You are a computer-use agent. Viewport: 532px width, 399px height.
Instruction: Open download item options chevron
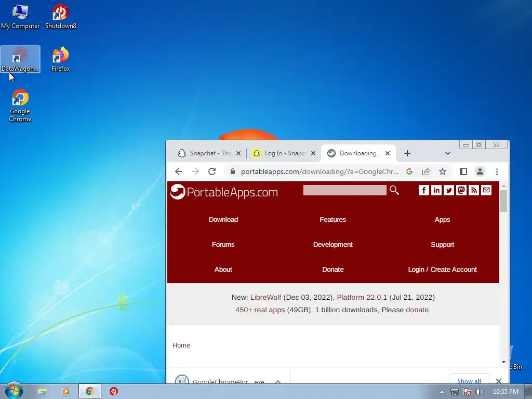[278, 381]
